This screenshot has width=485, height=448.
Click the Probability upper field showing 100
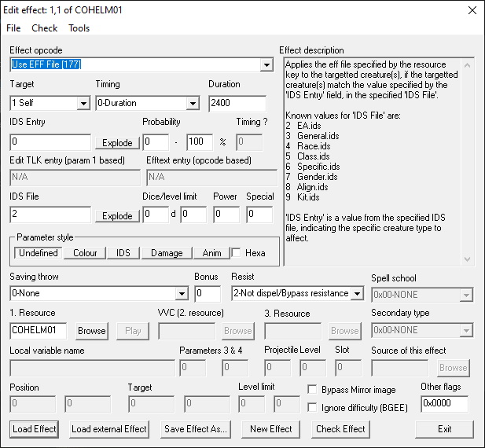pos(200,142)
